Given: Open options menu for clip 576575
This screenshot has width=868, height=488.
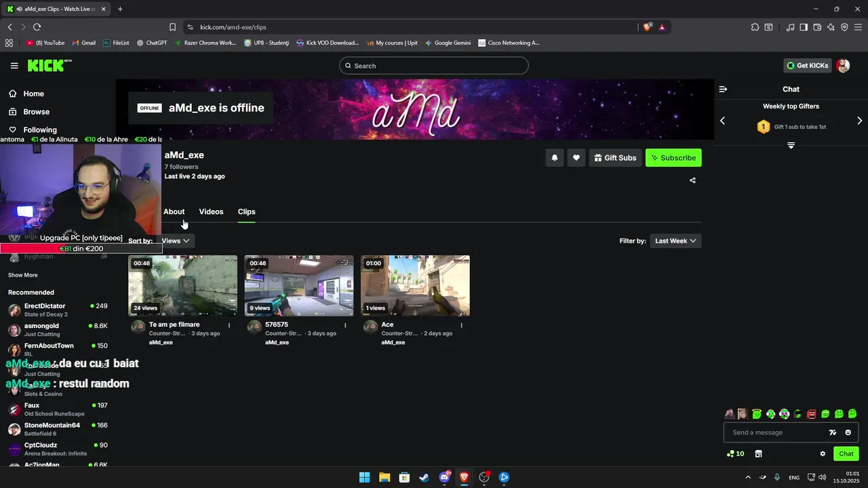Looking at the screenshot, I should tap(345, 325).
